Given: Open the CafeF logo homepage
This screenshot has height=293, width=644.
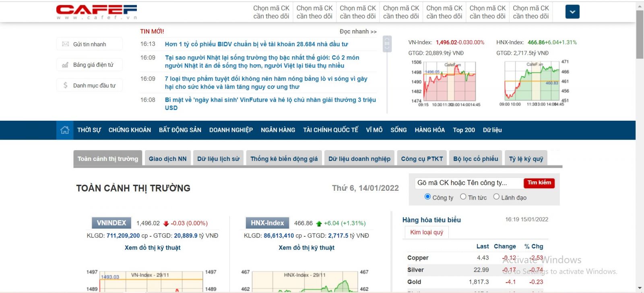Looking at the screenshot, I should coord(97,12).
